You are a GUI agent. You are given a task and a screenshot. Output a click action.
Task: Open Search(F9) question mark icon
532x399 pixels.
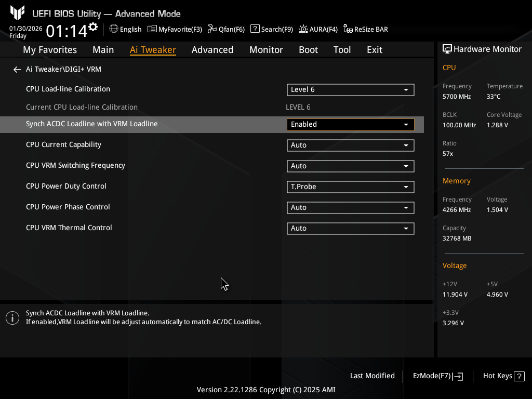point(255,29)
